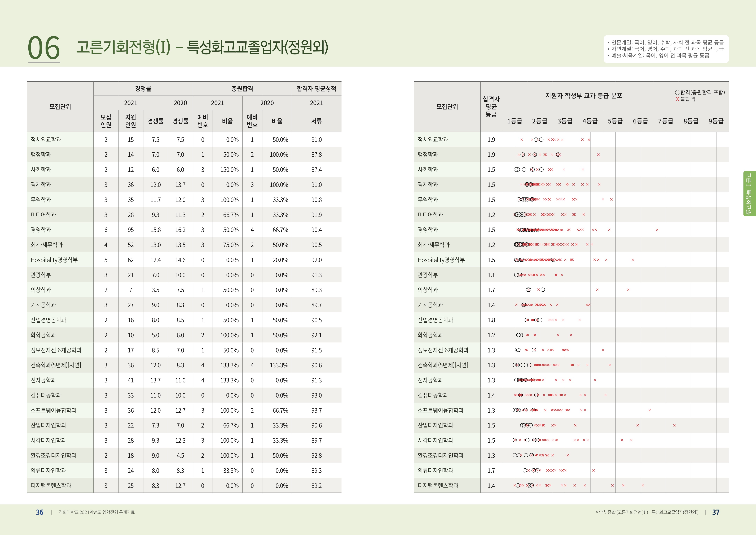Click the 충원합격 column header
This screenshot has width=756, height=535.
point(242,89)
